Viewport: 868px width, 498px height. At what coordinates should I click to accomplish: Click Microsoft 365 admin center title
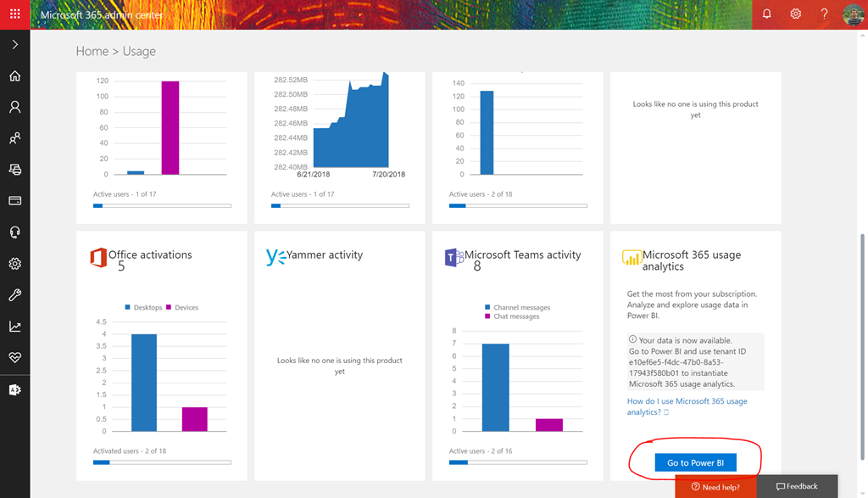point(102,15)
